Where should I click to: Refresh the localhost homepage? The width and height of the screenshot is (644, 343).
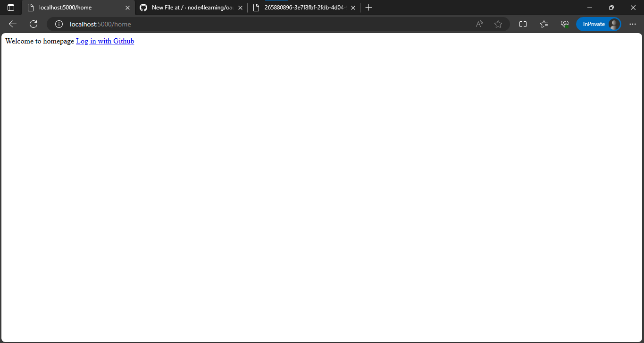click(33, 24)
